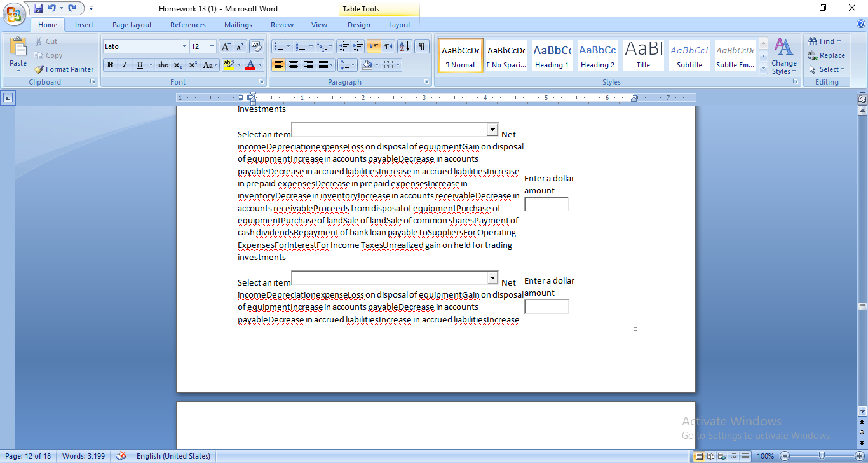Toggle Print Layout view

[699, 456]
